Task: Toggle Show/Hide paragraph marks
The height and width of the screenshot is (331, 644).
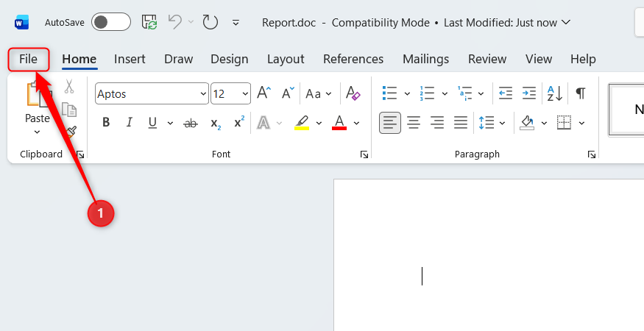Action: 581,93
